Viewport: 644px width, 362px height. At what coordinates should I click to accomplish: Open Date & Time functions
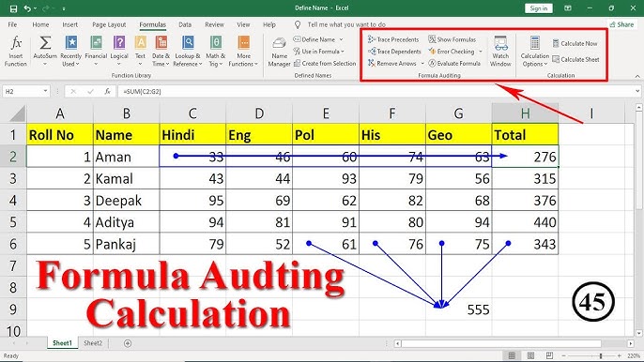161,51
